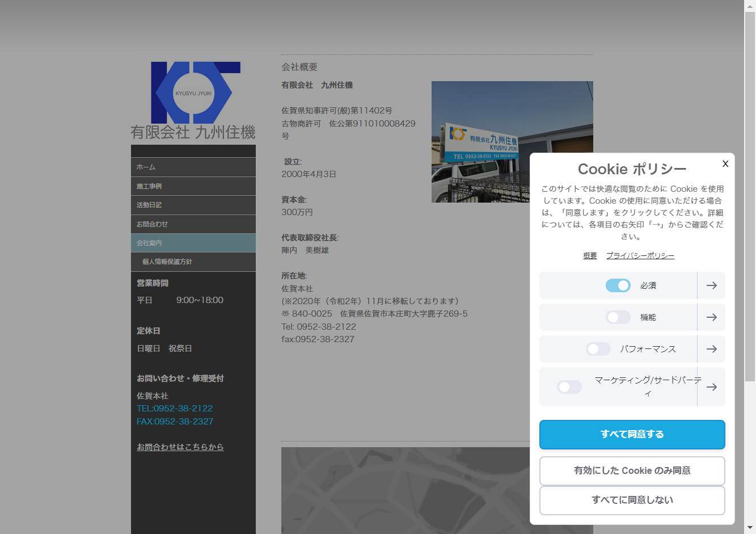
Task: Expand details arrow for 機能 cookies
Action: pyautogui.click(x=711, y=317)
